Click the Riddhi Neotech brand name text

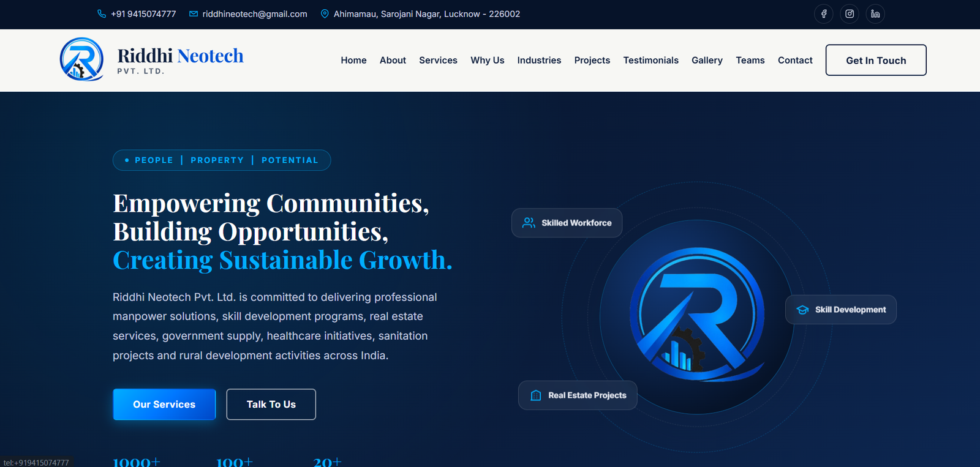click(180, 56)
